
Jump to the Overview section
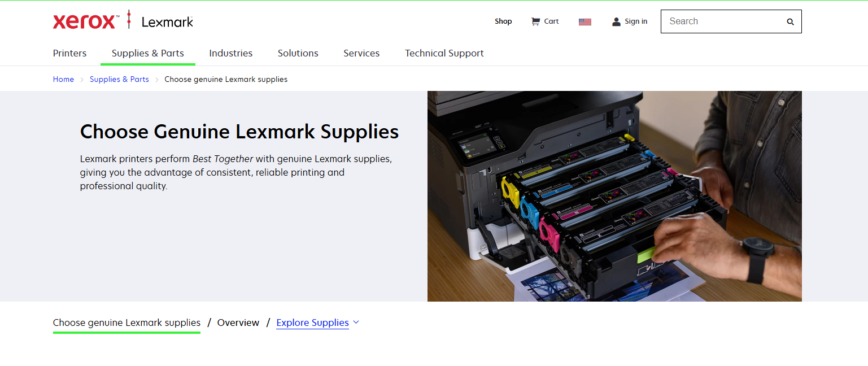click(x=238, y=323)
